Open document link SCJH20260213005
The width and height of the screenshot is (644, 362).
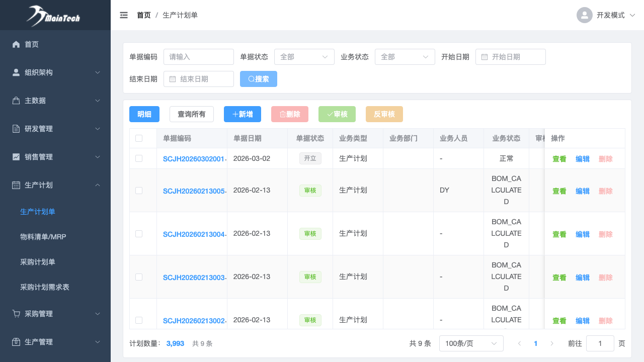[193, 191]
